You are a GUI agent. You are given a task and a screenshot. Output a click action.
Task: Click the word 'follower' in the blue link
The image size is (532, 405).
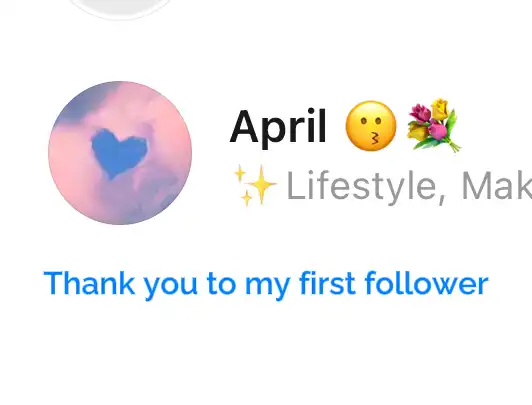(426, 283)
